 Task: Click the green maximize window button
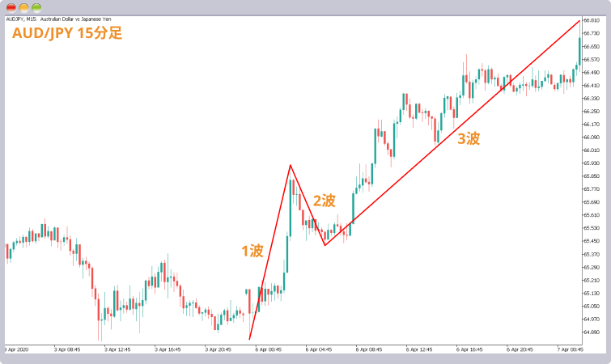(36, 7)
